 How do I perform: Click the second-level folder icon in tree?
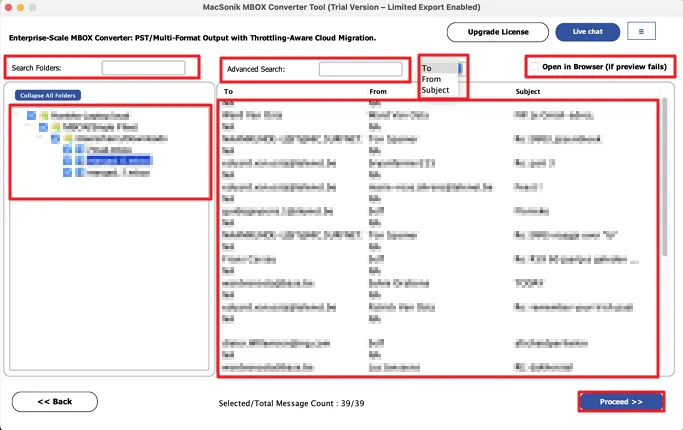pos(55,127)
